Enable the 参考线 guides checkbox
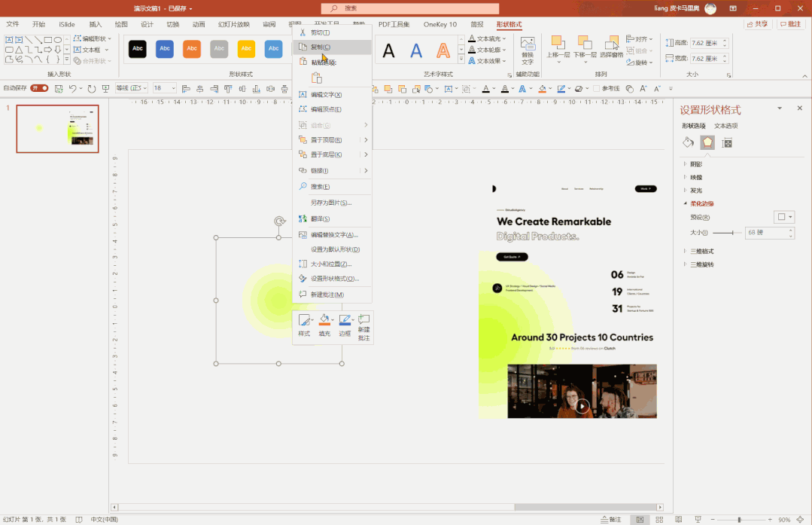 pyautogui.click(x=596, y=89)
